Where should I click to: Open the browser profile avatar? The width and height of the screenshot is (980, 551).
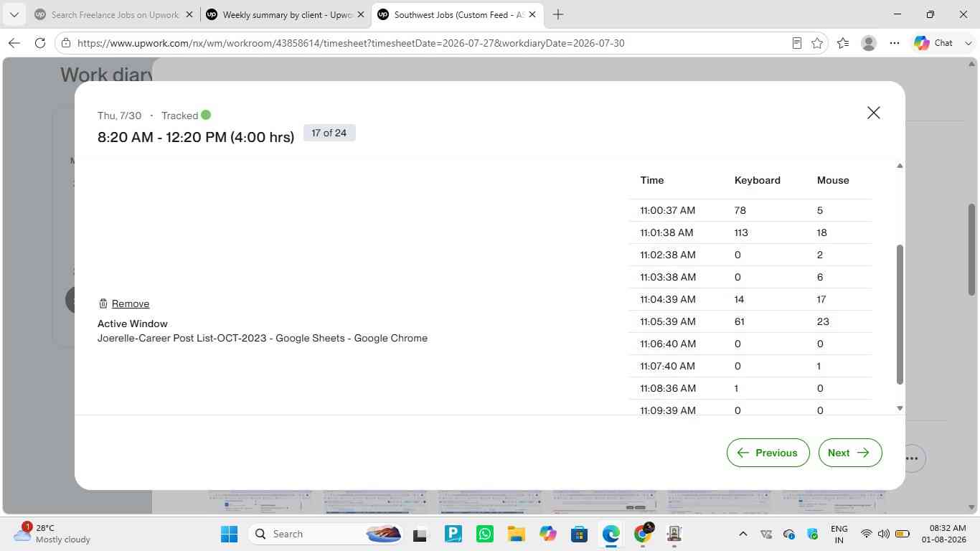[x=869, y=43]
